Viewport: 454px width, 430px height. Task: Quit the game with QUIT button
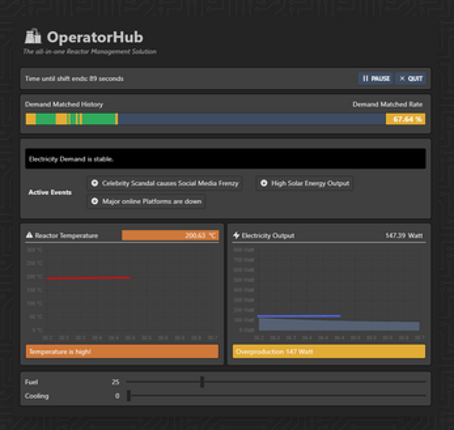[x=411, y=79]
